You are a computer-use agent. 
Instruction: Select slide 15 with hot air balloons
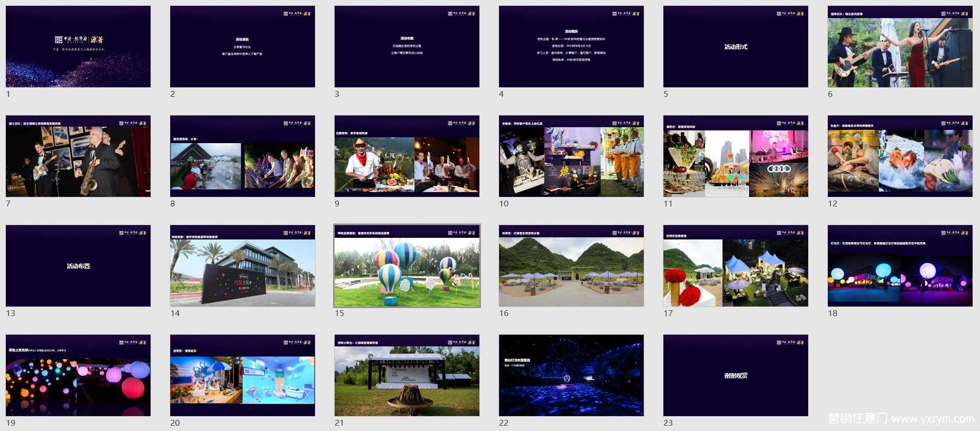click(407, 266)
